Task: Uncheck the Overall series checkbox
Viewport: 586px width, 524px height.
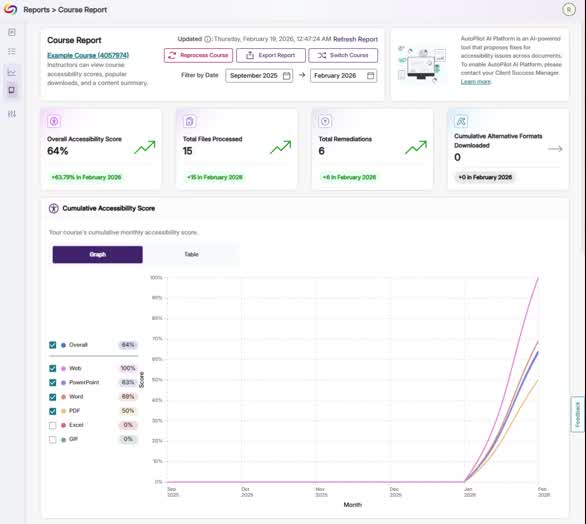Action: point(53,345)
